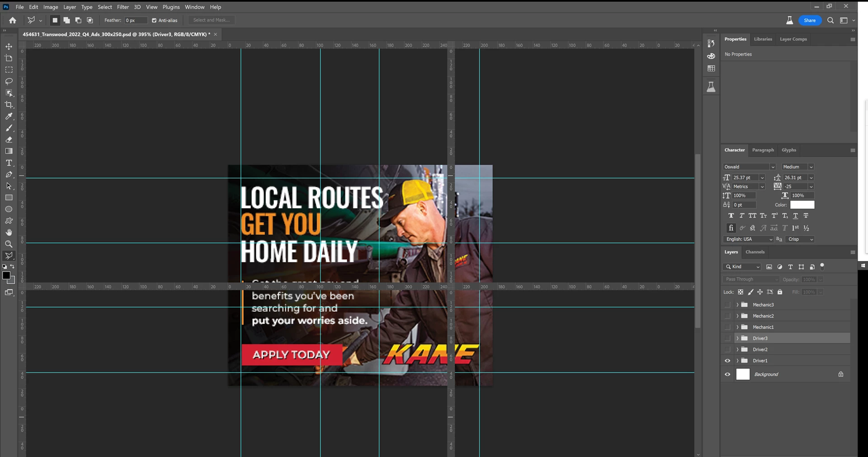868x457 pixels.
Task: Click the Intersect with Selection icon
Action: tap(90, 20)
